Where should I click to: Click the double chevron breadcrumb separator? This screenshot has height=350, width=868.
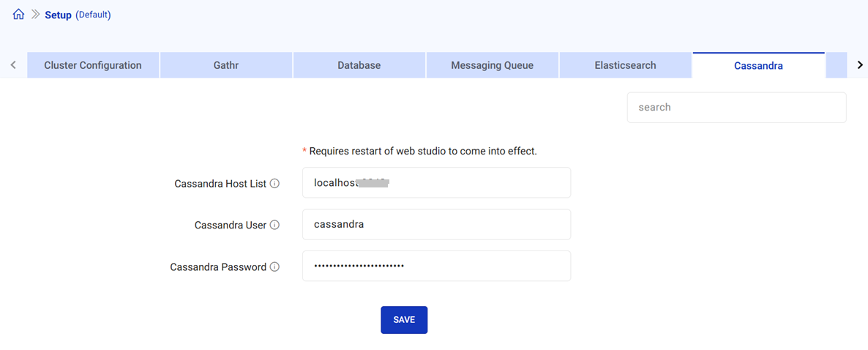tap(35, 15)
